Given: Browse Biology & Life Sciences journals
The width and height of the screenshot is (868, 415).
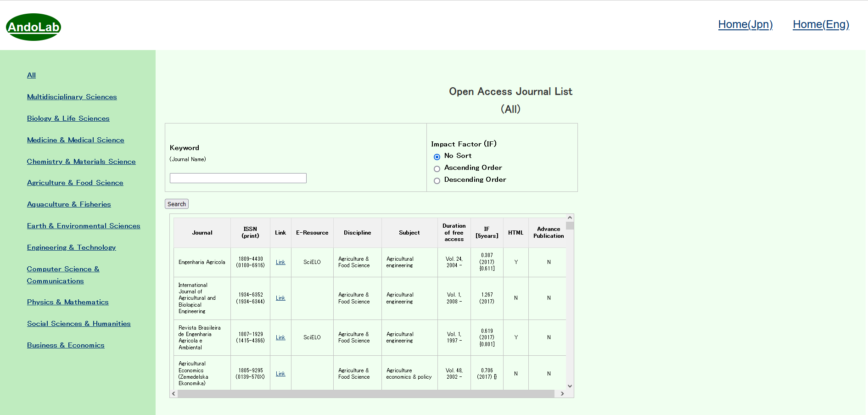Looking at the screenshot, I should (x=68, y=118).
